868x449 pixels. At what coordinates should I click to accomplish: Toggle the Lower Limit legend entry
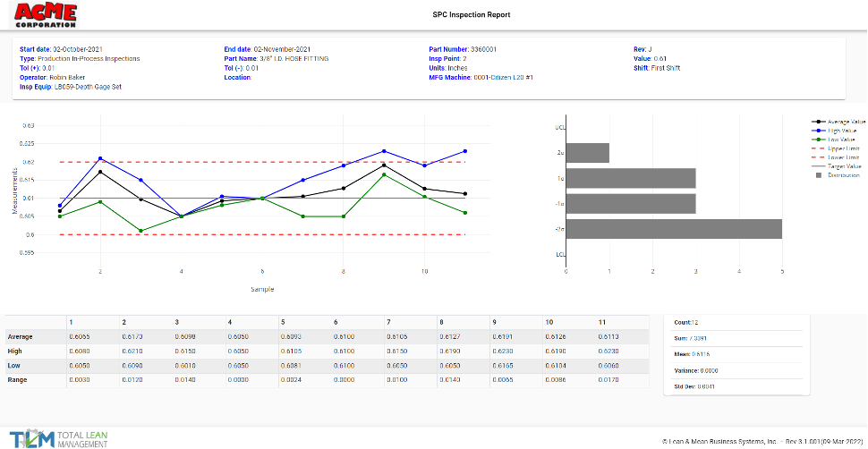[843, 157]
